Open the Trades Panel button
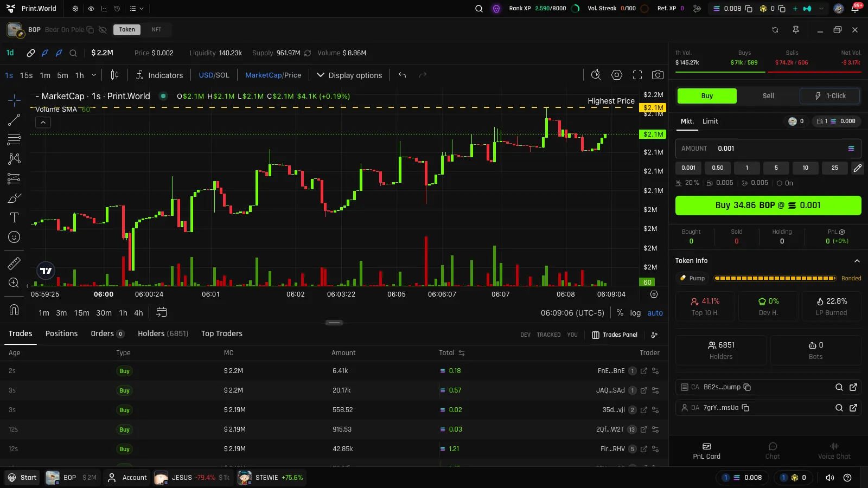Screen dimensions: 868x488 coord(615,335)
